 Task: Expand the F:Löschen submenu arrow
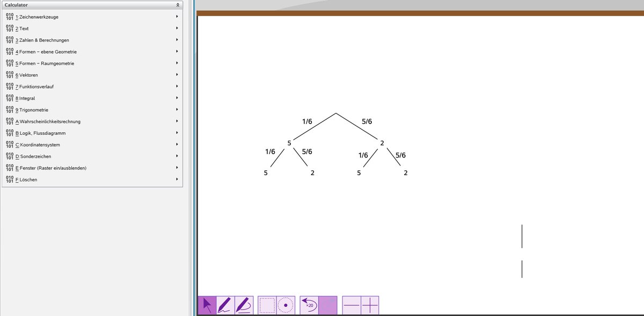[177, 179]
